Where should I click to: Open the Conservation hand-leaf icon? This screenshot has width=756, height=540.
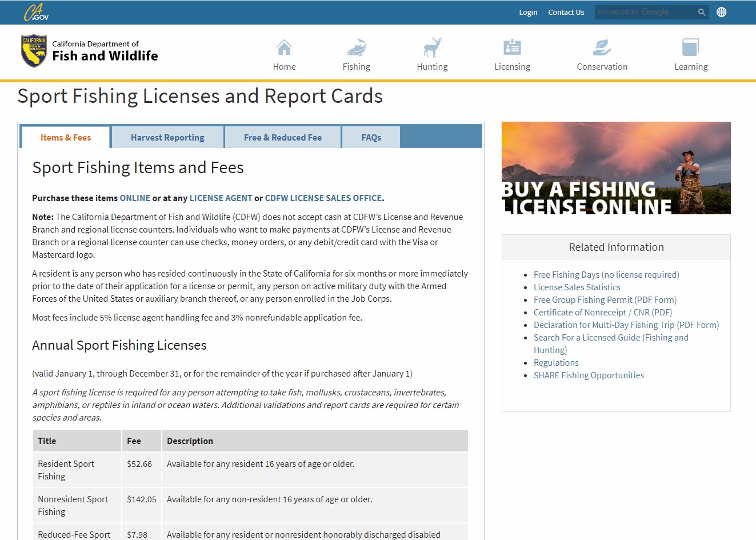tap(602, 47)
